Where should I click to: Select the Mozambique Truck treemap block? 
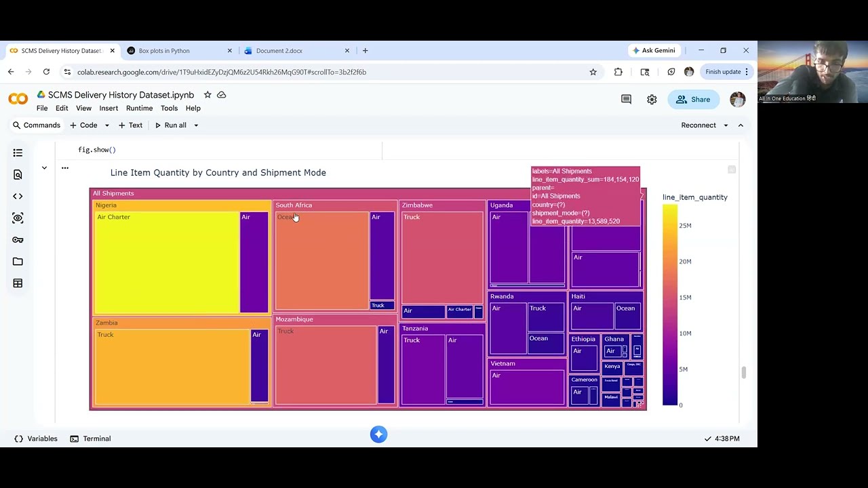click(325, 365)
